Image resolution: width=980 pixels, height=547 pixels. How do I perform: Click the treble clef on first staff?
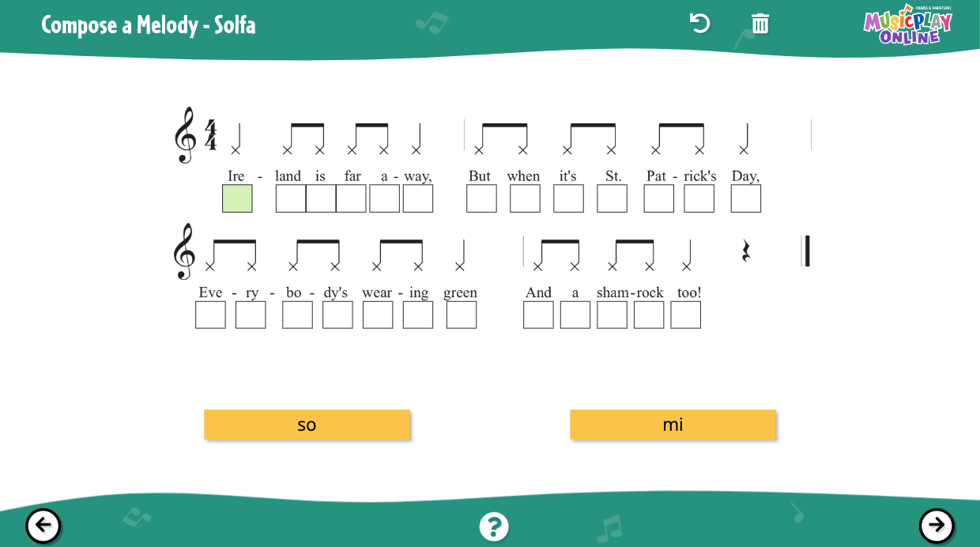(184, 135)
